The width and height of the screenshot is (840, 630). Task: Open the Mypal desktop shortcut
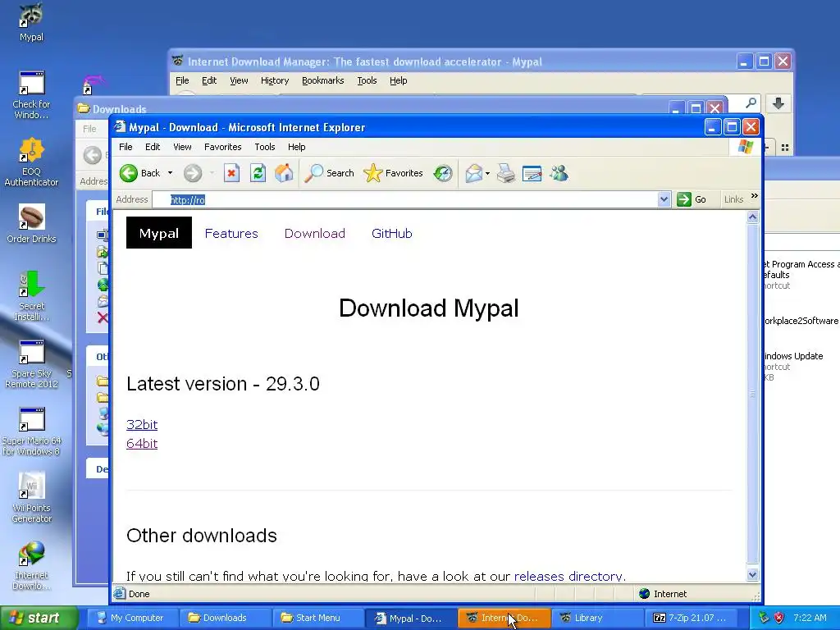pos(32,22)
